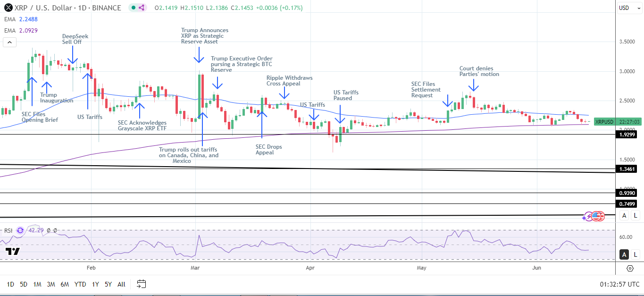Click the Ripple Withdraws Cross Appeal annotation

[x=289, y=81]
